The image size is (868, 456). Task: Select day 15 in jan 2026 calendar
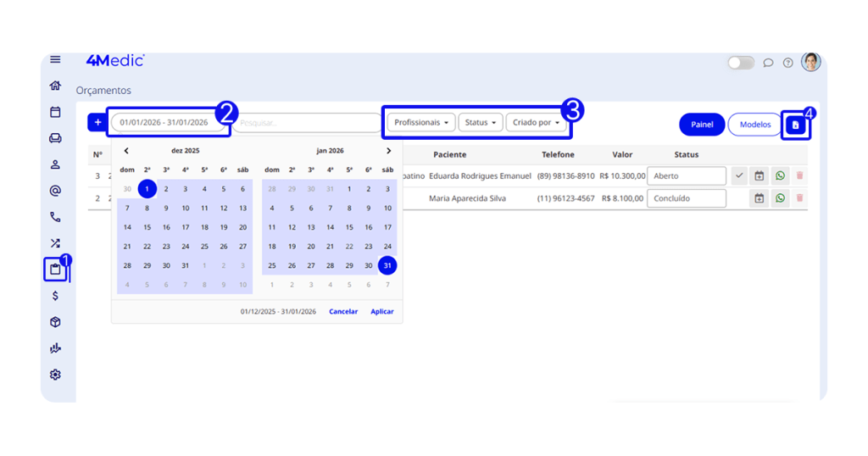click(349, 227)
